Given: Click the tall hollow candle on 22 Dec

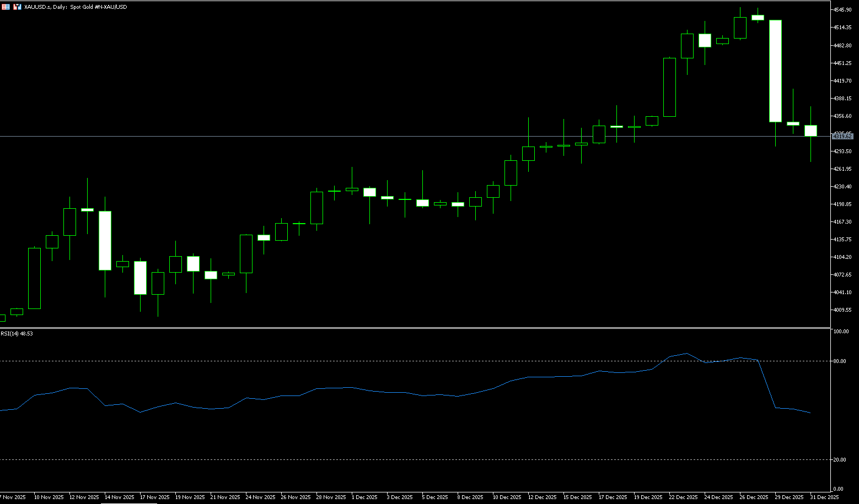Looking at the screenshot, I should [669, 87].
